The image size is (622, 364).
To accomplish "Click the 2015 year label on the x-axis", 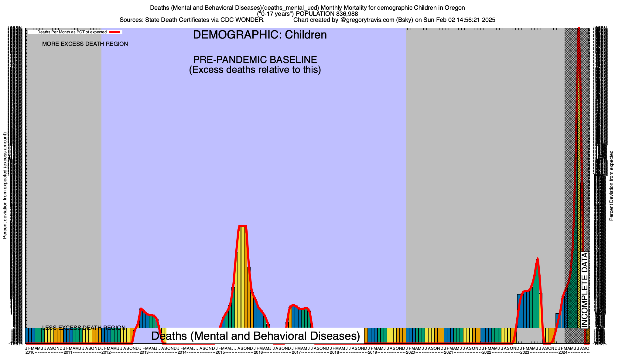I will 220,352.
